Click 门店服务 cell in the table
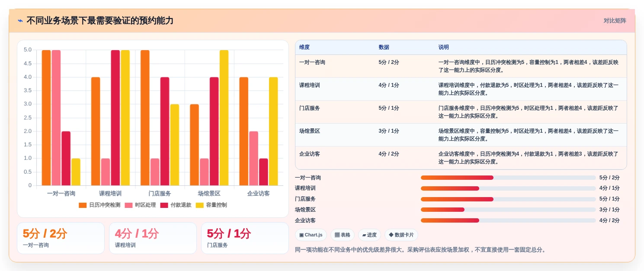This screenshot has width=644, height=271. [310, 108]
